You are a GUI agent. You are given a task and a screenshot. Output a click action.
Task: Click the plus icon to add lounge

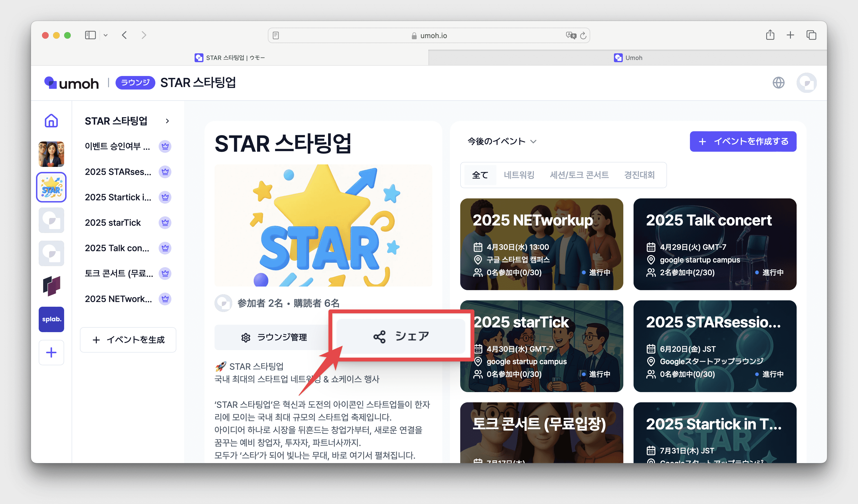point(51,352)
